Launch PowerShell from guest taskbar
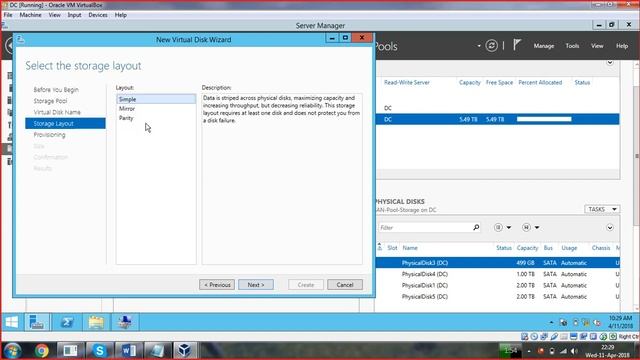 coord(67,322)
